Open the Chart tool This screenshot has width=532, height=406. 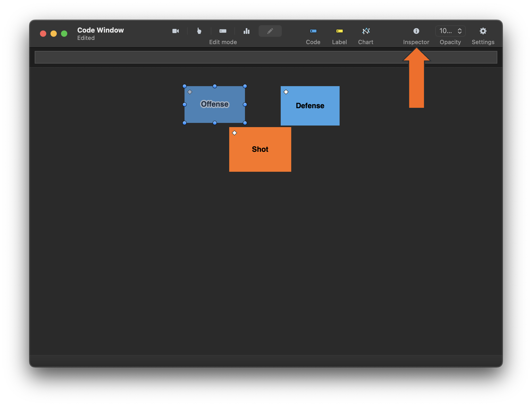[366, 31]
